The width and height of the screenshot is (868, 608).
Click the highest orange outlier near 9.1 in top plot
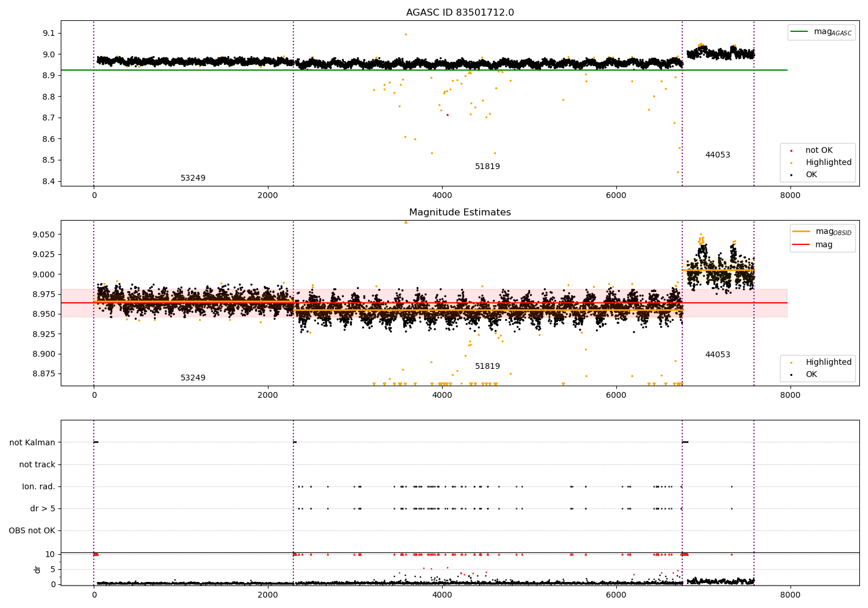[406, 34]
